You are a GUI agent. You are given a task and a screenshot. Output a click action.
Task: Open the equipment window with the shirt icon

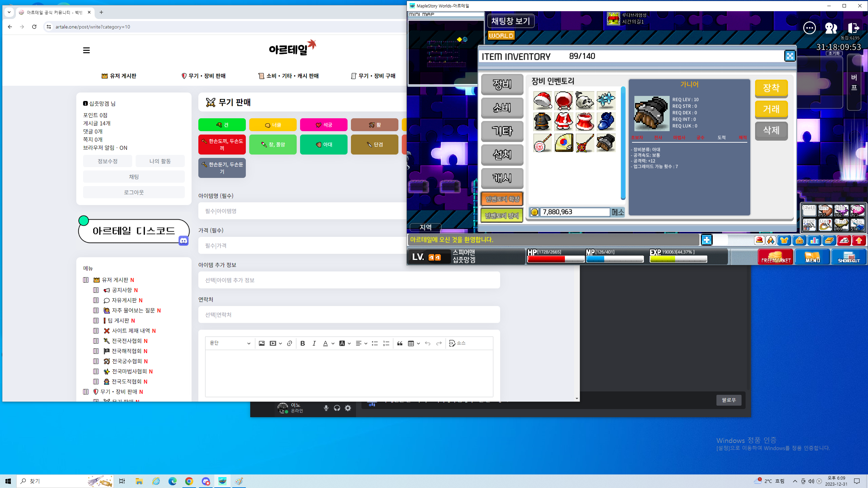pos(784,240)
